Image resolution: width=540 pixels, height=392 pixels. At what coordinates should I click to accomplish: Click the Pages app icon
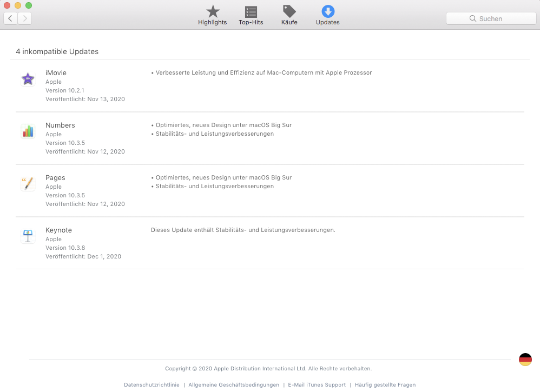pyautogui.click(x=28, y=184)
